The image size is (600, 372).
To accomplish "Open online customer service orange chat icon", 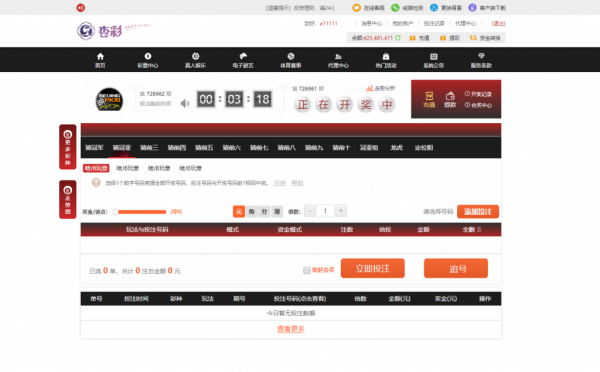I will (x=356, y=8).
